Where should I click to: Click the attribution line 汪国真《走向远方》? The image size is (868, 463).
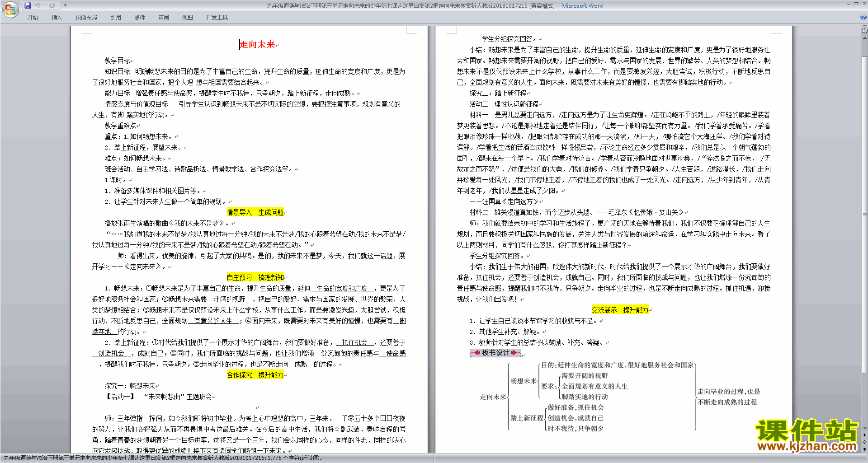504,201
